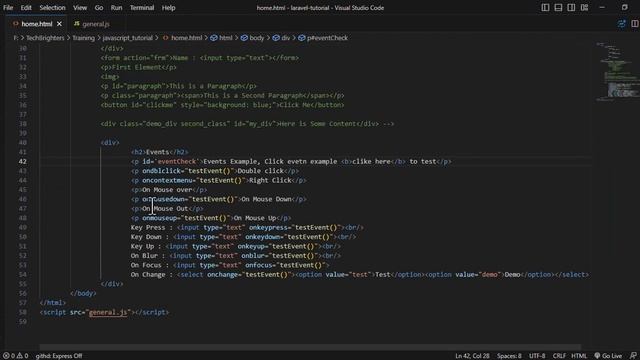Change language mode via HTML status item
640x360 pixels.
coord(579,356)
